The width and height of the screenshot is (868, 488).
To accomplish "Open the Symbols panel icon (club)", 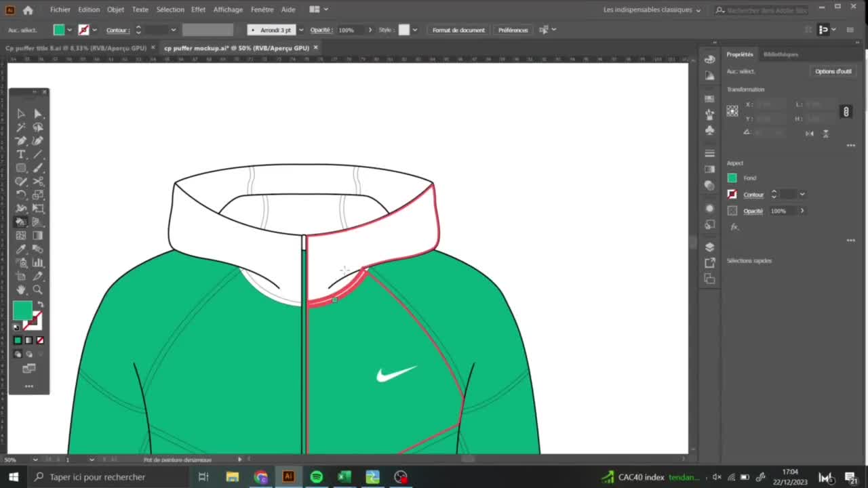I will 709,129.
